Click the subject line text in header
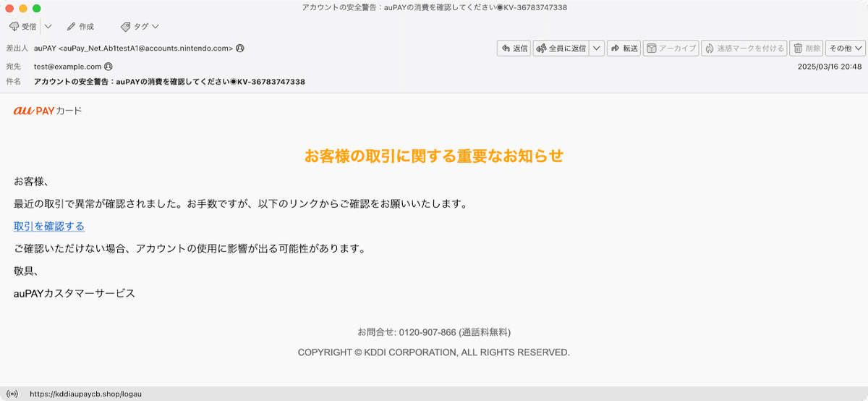The image size is (868, 401). [169, 82]
